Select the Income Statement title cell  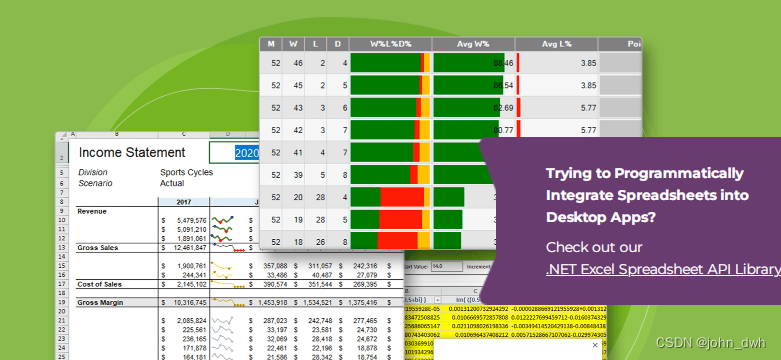(131, 152)
